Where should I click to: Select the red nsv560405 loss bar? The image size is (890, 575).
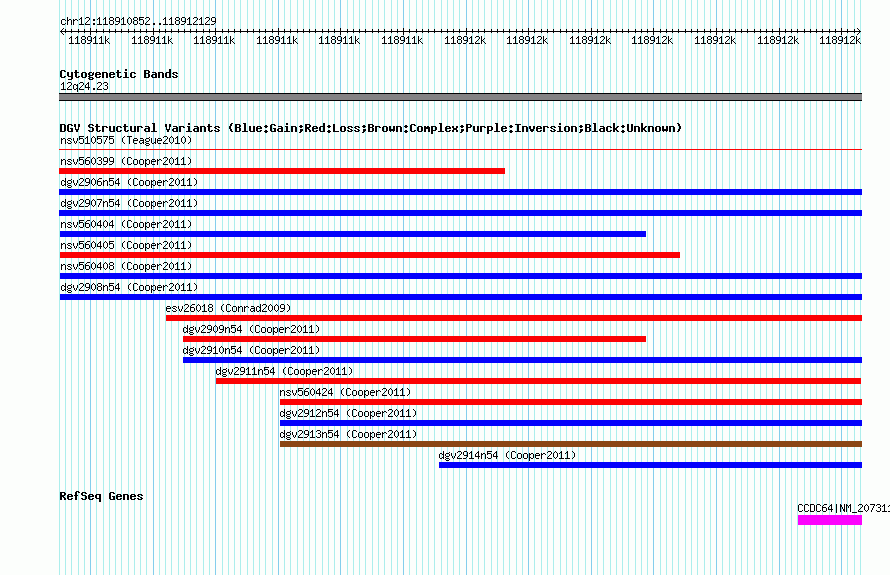pos(370,255)
